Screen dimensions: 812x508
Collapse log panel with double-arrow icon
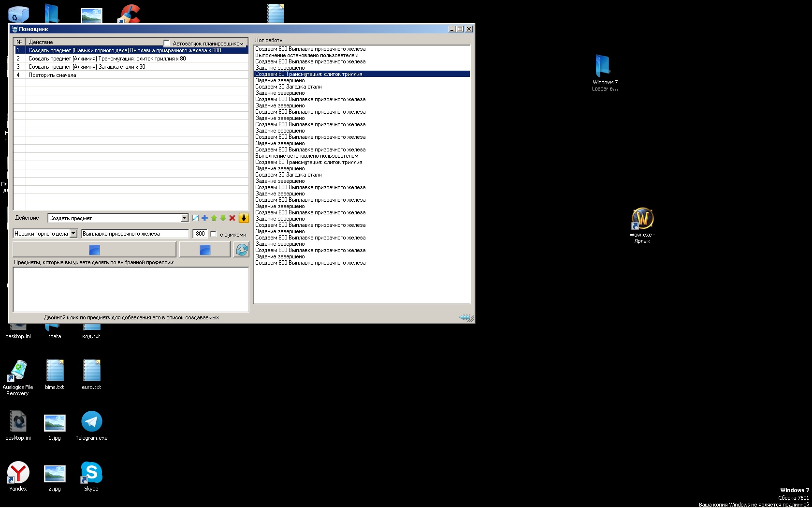[x=464, y=317]
